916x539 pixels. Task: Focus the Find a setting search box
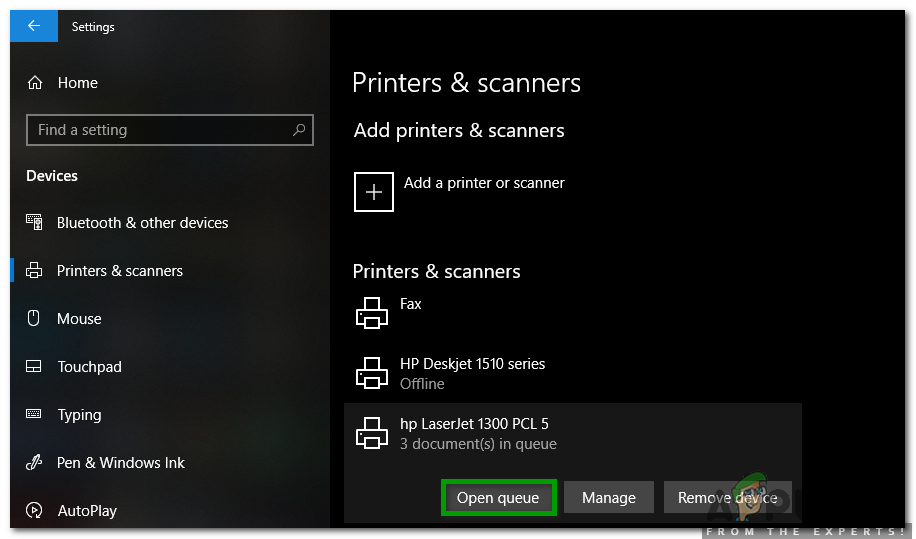(160, 130)
